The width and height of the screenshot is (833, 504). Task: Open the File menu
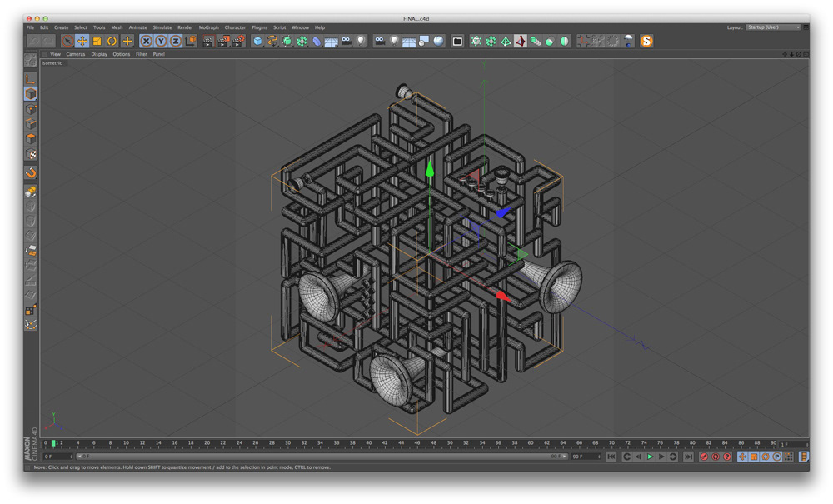(x=30, y=27)
